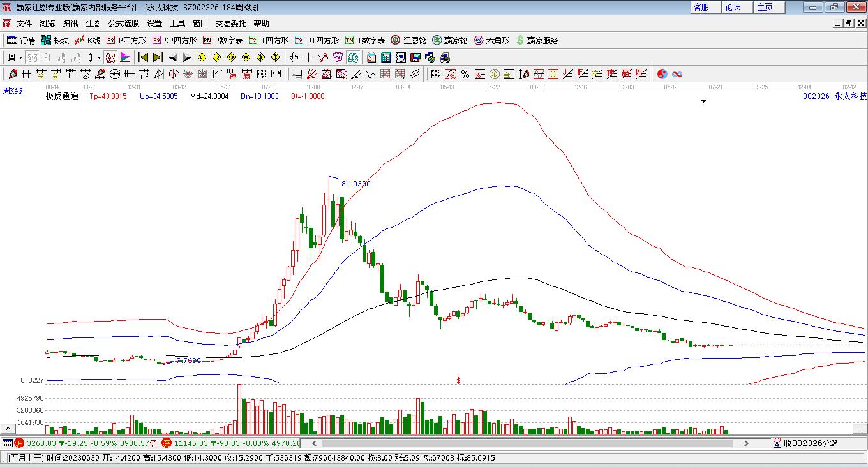Click the yellow diamond left-arrow icon
Image resolution: width=868 pixels, height=467 pixels.
(202, 57)
